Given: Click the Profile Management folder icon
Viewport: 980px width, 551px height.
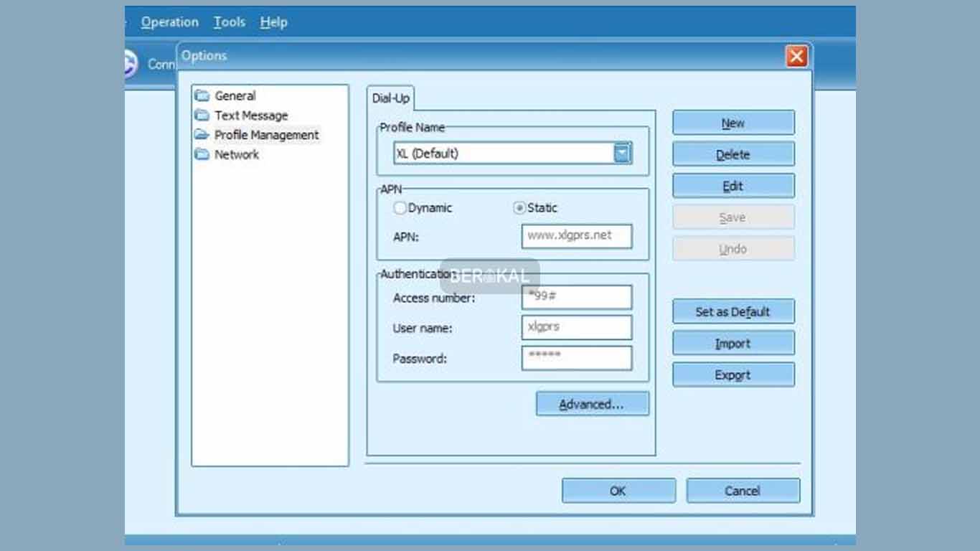Looking at the screenshot, I should coord(202,135).
